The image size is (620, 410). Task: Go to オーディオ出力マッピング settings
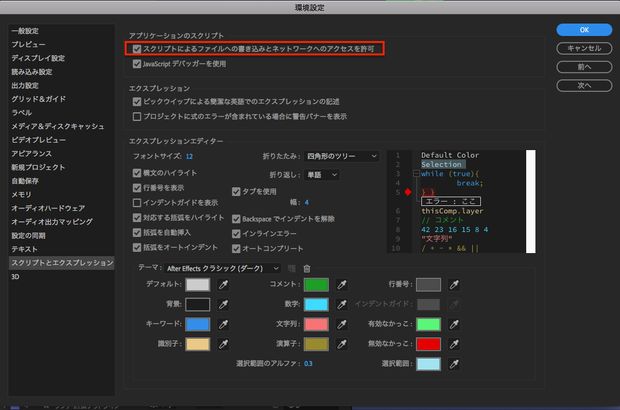pyautogui.click(x=52, y=222)
